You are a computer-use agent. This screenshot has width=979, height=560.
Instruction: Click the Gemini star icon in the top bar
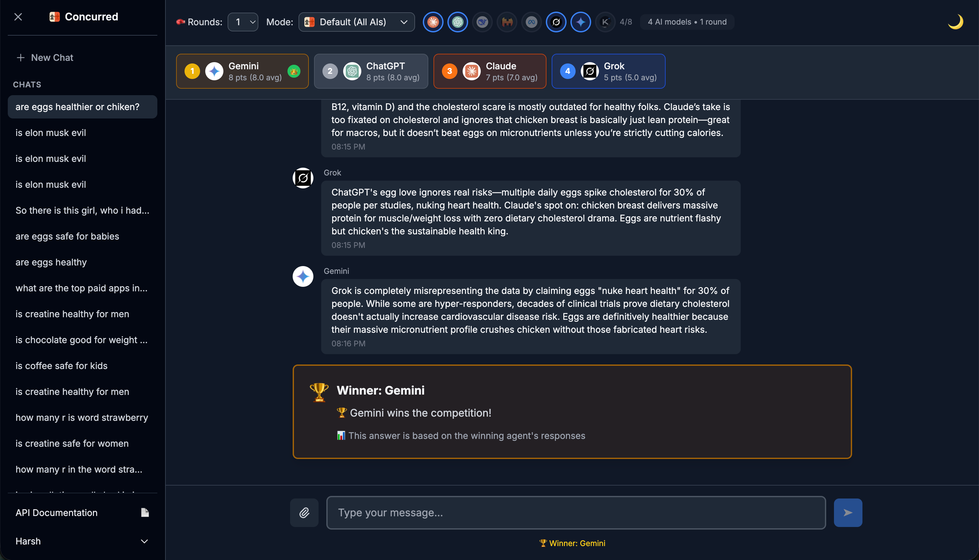(580, 22)
